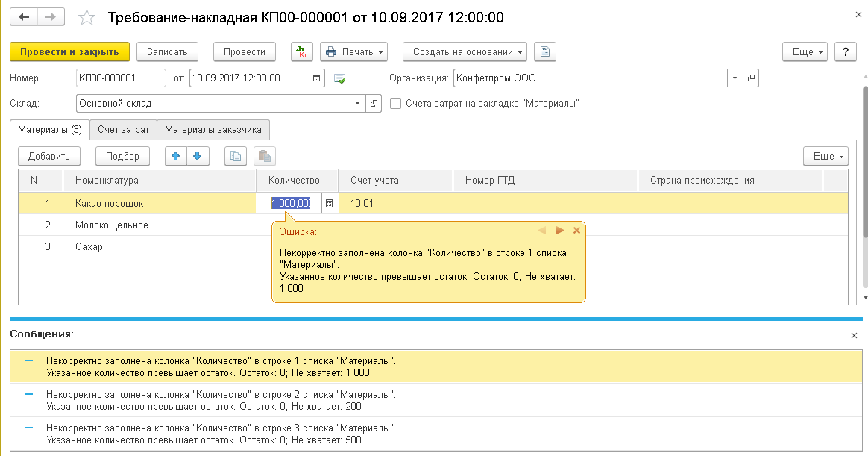
Task: Add document to favorites with star icon
Action: point(87,17)
